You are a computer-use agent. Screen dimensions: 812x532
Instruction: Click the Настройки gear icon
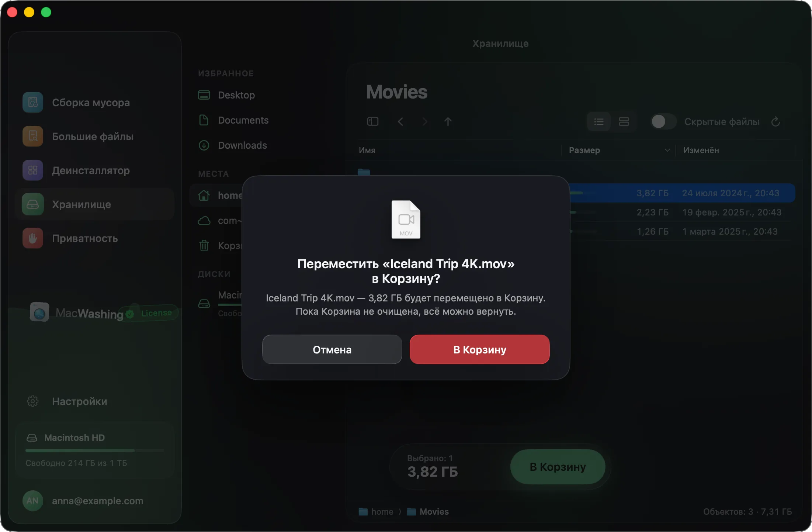pyautogui.click(x=33, y=401)
